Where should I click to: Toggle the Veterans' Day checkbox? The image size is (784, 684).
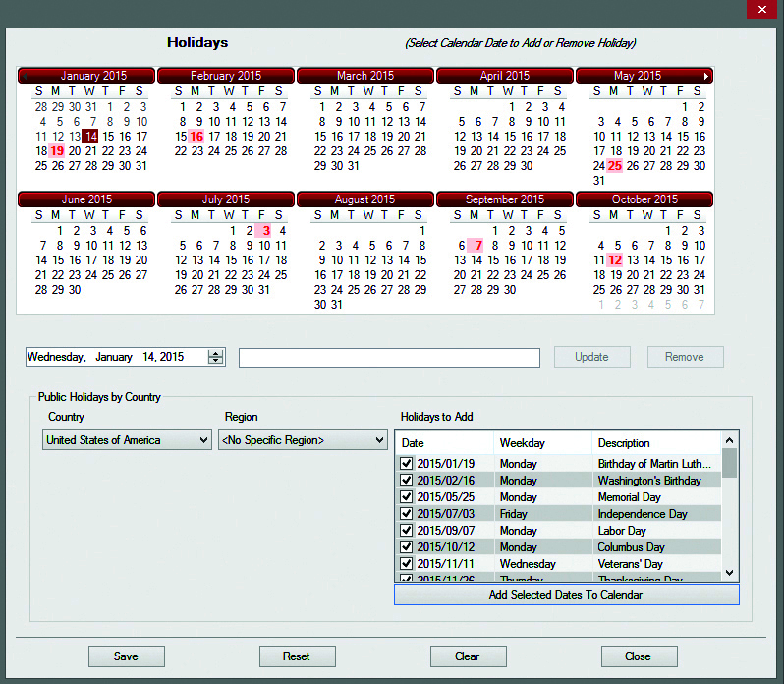pos(407,564)
